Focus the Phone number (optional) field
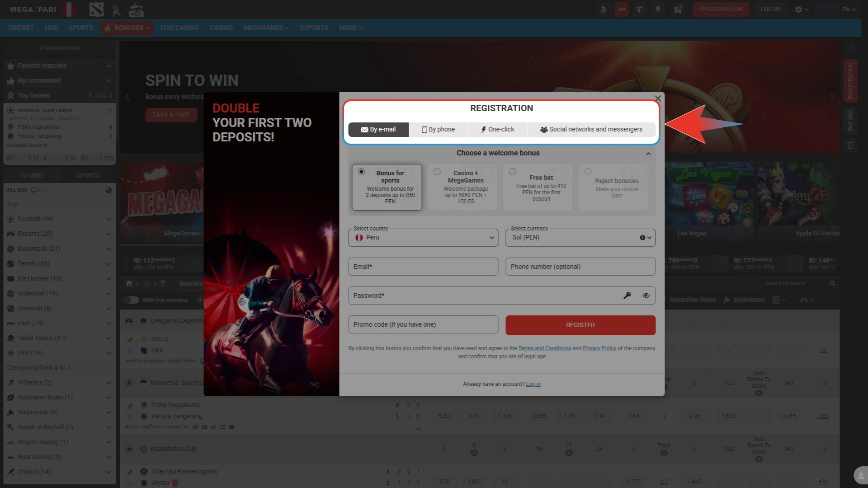The width and height of the screenshot is (868, 488). coord(580,267)
